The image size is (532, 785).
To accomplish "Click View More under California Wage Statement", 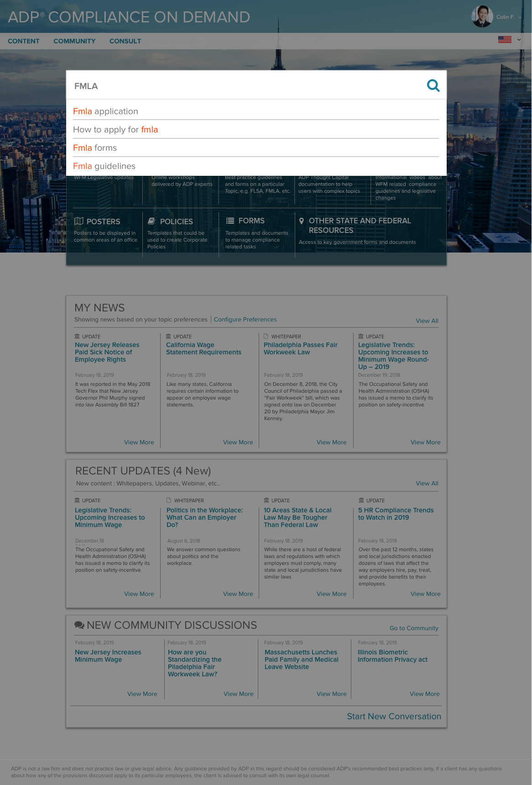I will (x=238, y=443).
